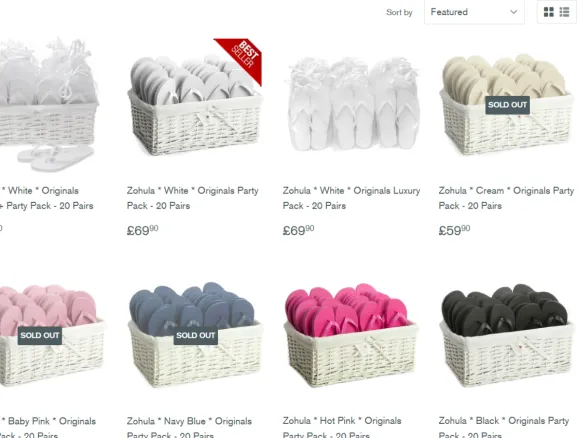The height and width of the screenshot is (438, 584).
Task: Open Zohula Black Originals Party Pack link
Action: coord(504,428)
